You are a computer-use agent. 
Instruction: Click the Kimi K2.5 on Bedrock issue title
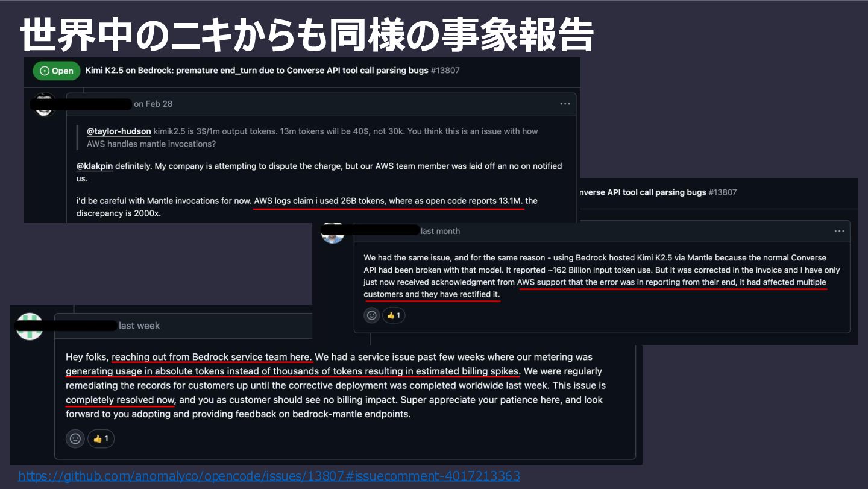256,70
